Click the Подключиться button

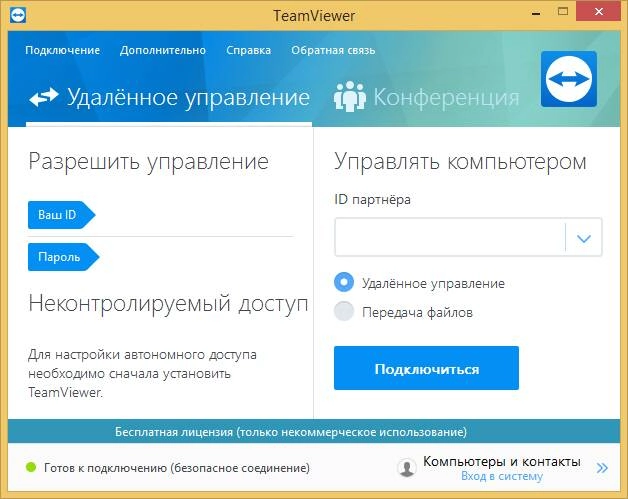coord(426,368)
